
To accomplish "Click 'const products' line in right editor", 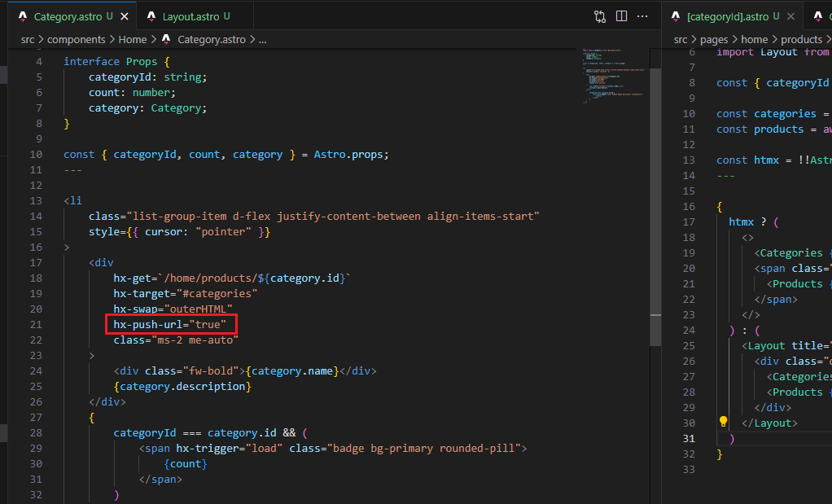I will coord(773,129).
